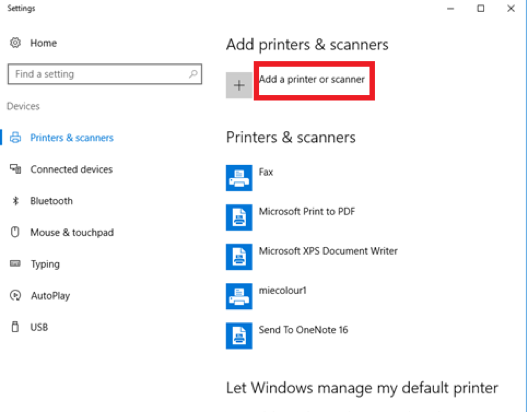Open Bluetooth settings
Screen dimensions: 528x412
(51, 201)
